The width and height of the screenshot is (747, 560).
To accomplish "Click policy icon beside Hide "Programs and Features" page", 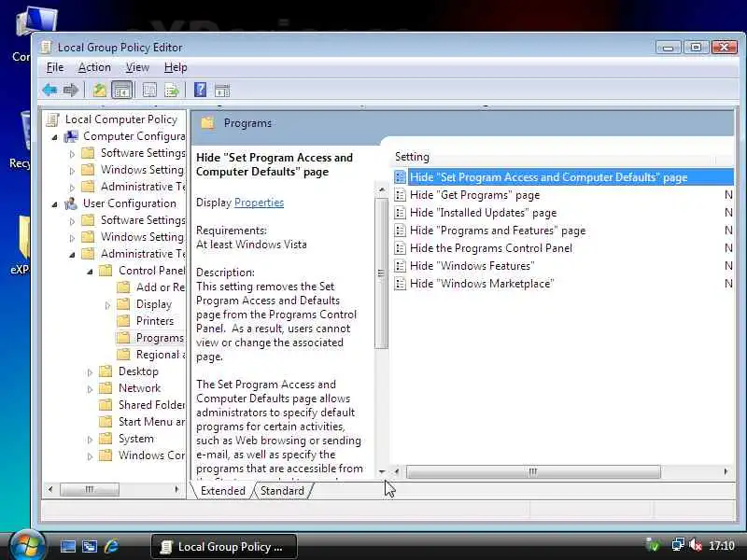I will pos(401,231).
